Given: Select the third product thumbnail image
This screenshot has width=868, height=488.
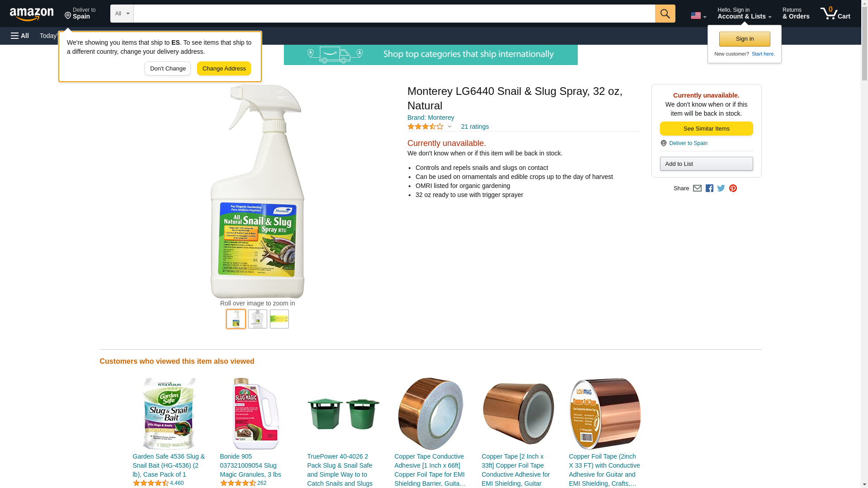Looking at the screenshot, I should (x=279, y=319).
